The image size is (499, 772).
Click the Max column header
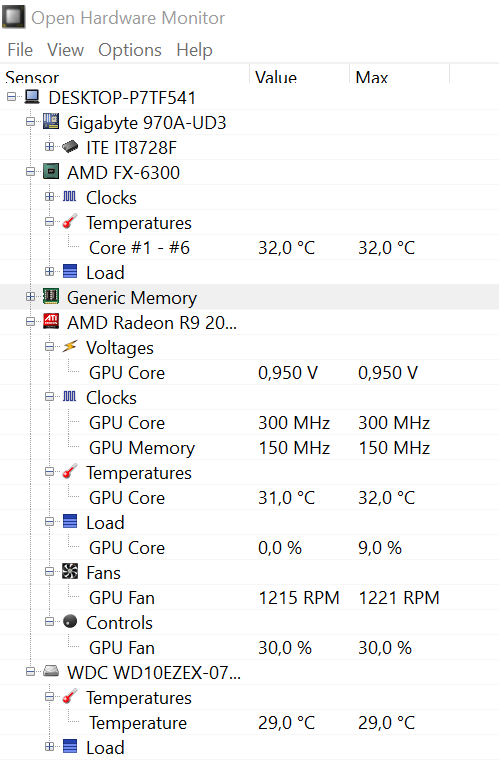click(399, 76)
